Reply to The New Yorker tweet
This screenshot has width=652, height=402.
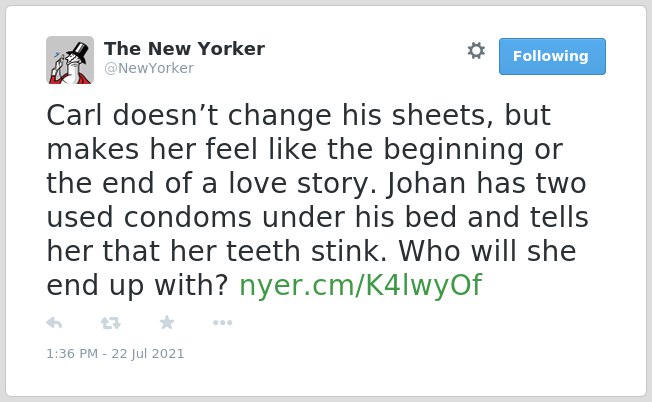[x=54, y=323]
